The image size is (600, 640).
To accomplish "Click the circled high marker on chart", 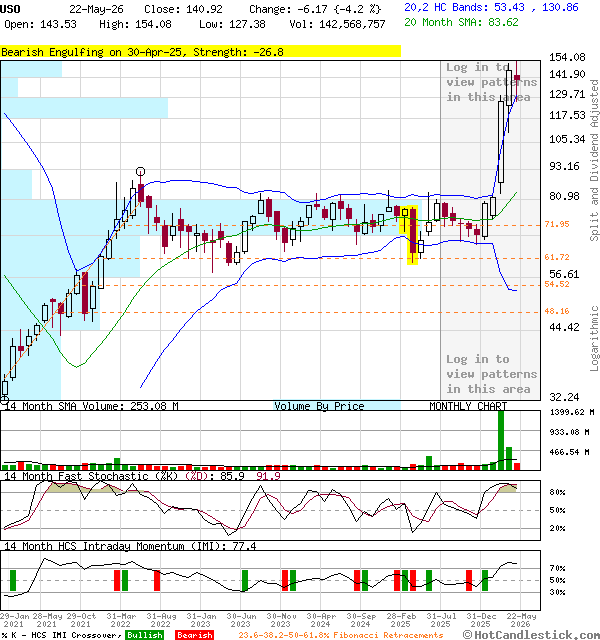I will click(140, 171).
